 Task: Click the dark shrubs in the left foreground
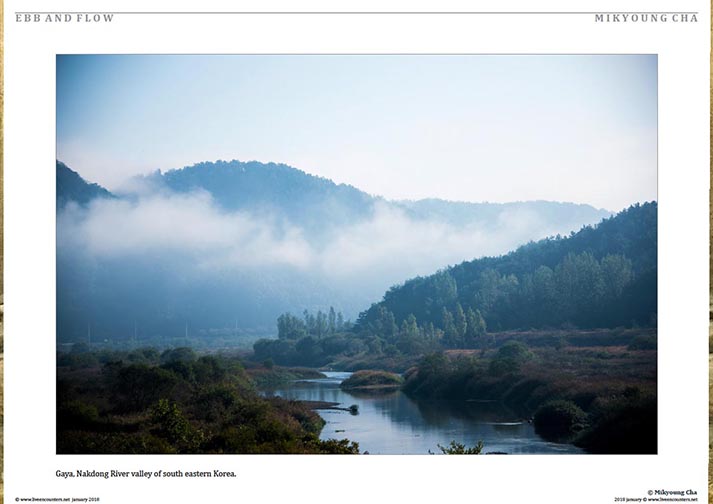point(182,405)
